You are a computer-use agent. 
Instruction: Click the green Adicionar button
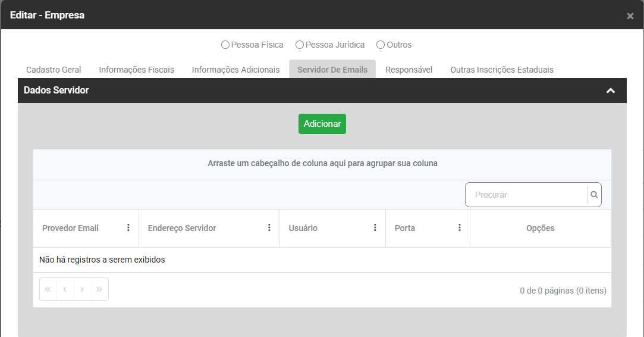(322, 124)
